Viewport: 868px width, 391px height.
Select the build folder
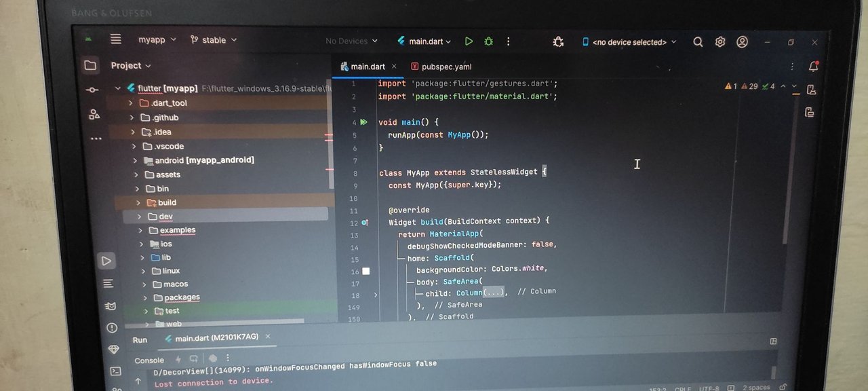(167, 202)
